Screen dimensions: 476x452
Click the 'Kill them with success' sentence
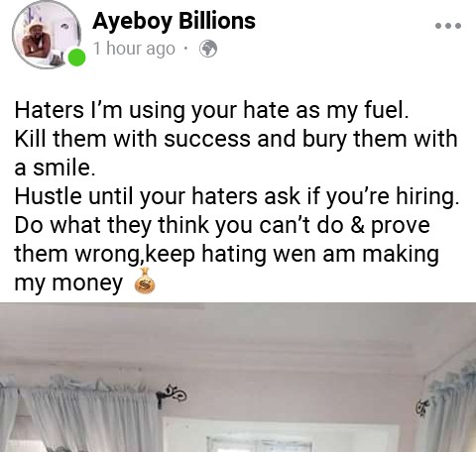[x=236, y=153]
